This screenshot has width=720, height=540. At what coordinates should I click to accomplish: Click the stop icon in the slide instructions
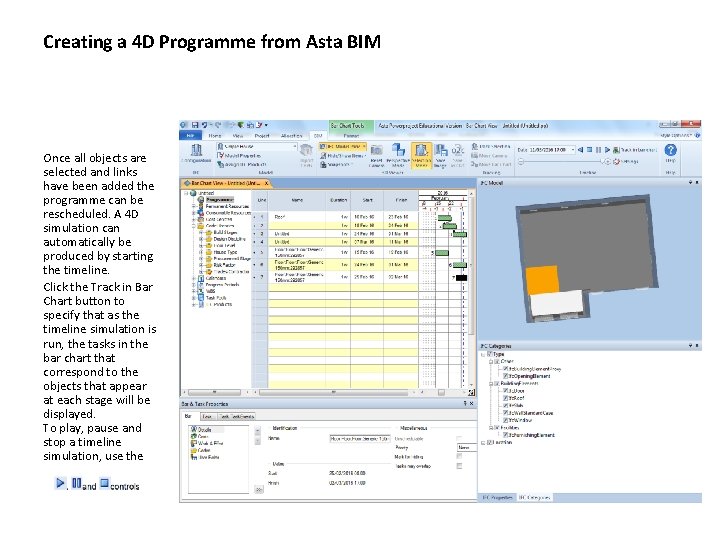(104, 483)
